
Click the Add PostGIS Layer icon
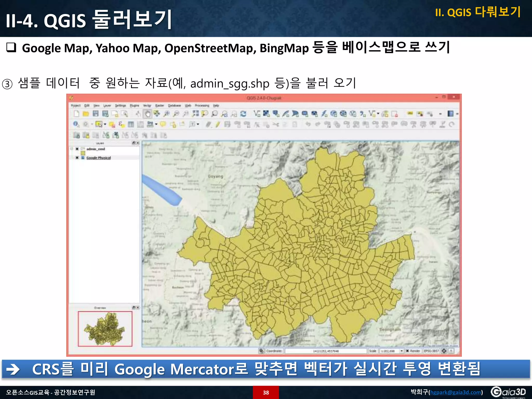[276, 114]
